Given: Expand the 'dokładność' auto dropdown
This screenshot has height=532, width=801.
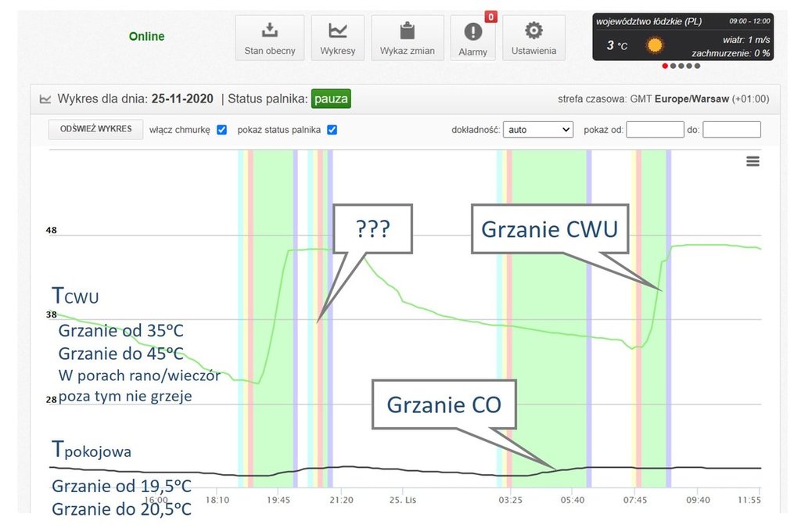Looking at the screenshot, I should 538,130.
